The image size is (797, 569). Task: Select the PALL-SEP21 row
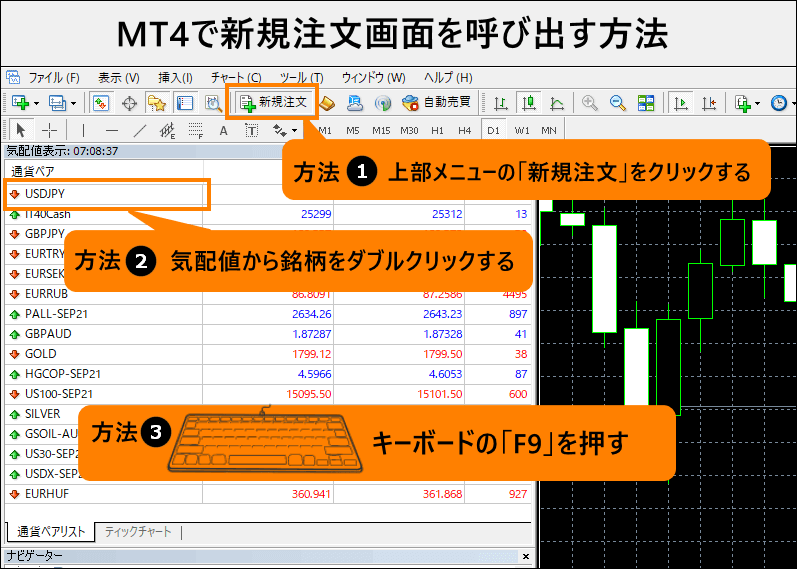point(268,314)
